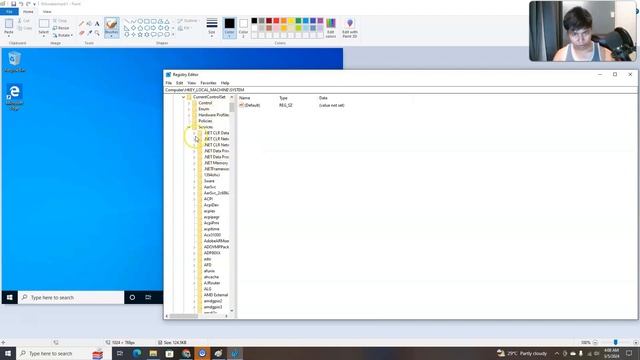Open File Explorer from the Windows taskbar
The height and width of the screenshot is (360, 640).
pyautogui.click(x=153, y=353)
